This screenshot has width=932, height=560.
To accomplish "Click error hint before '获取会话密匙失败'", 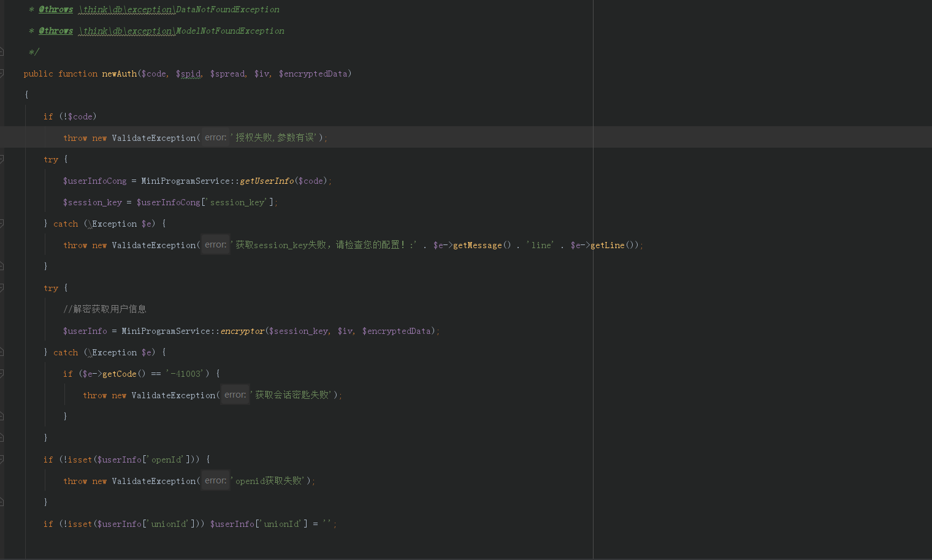I will [x=235, y=395].
